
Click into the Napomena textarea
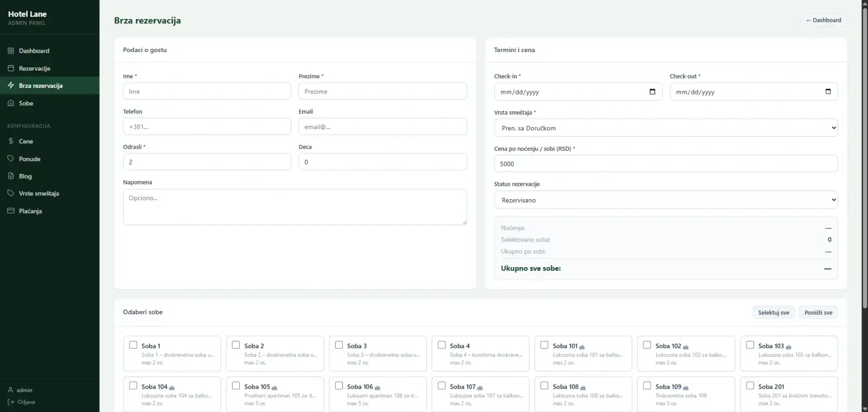coord(295,207)
